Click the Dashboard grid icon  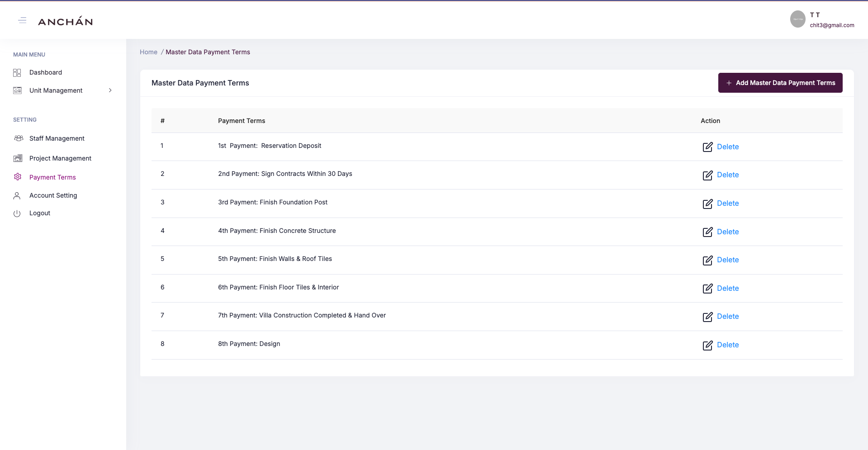(x=17, y=72)
